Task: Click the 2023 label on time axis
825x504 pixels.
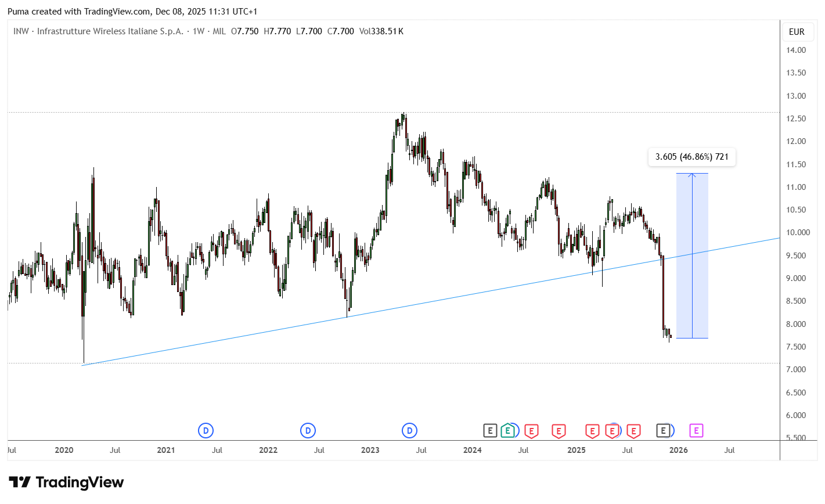Action: coord(370,450)
